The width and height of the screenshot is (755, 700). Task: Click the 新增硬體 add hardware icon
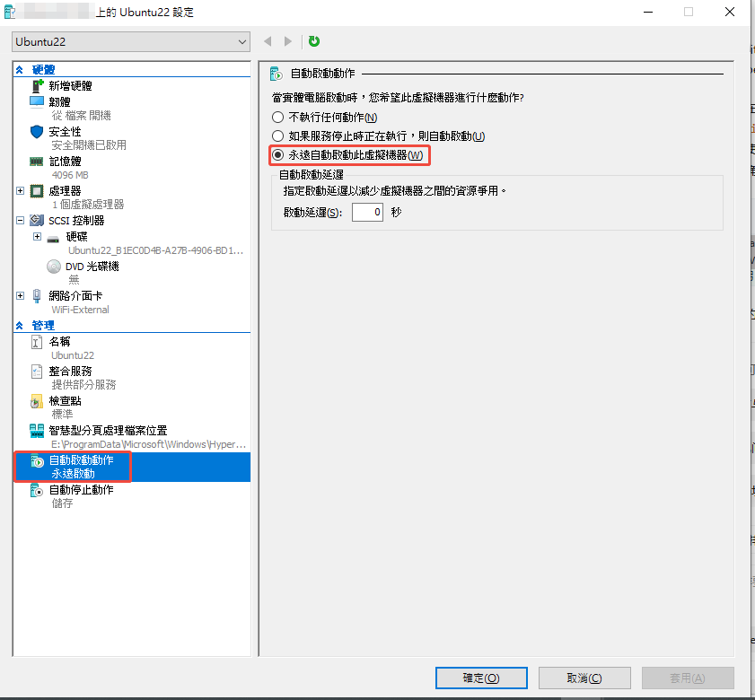(37, 85)
